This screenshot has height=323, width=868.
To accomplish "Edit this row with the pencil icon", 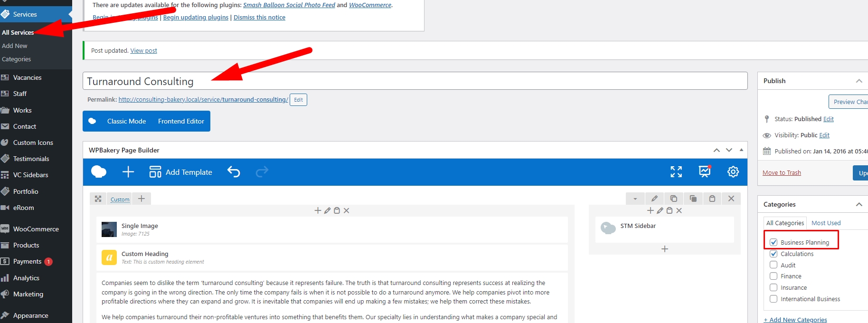I will tap(654, 199).
